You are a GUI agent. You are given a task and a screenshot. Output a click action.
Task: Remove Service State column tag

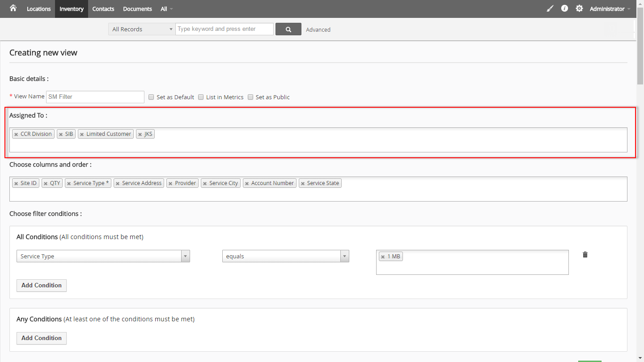pos(303,183)
